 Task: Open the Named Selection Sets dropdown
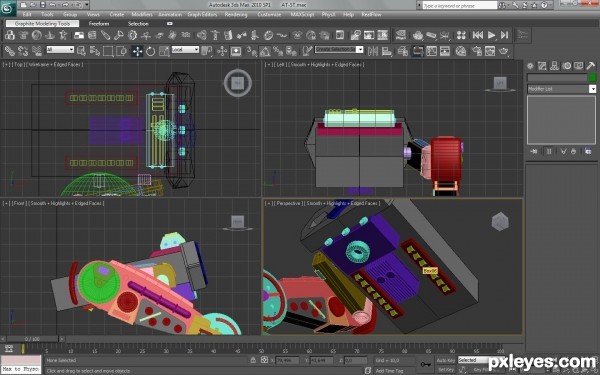point(339,50)
